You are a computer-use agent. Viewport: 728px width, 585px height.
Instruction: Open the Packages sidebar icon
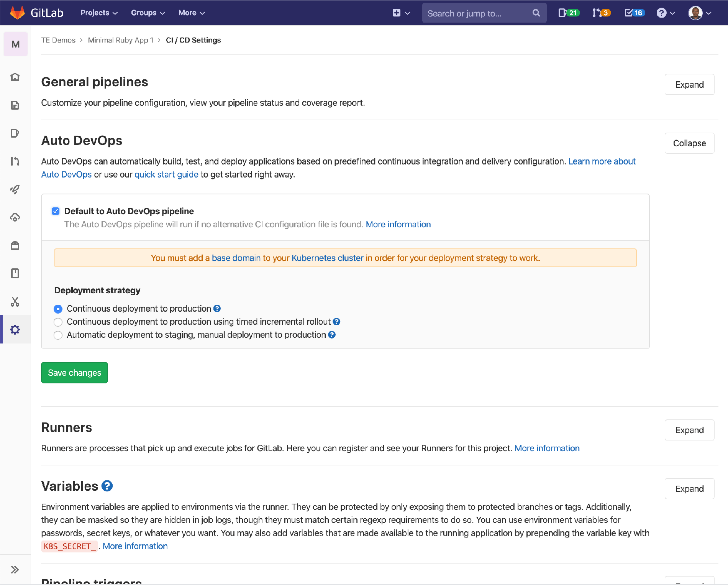coord(15,246)
